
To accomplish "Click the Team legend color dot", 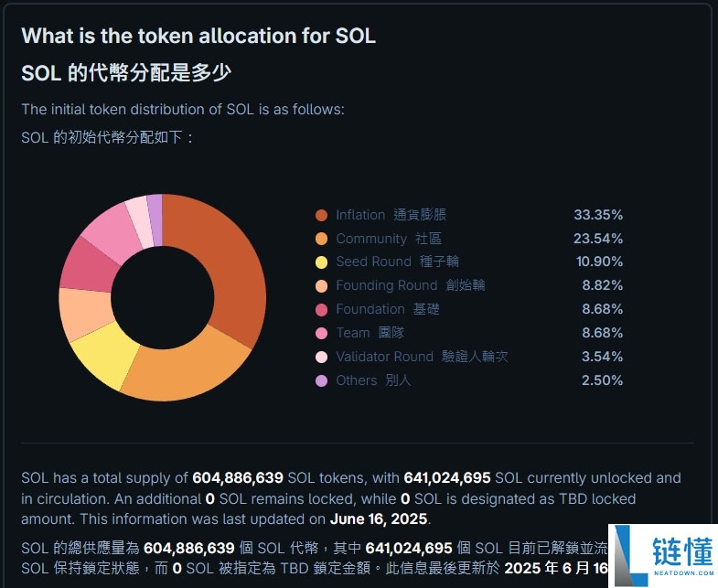I will pyautogui.click(x=321, y=334).
